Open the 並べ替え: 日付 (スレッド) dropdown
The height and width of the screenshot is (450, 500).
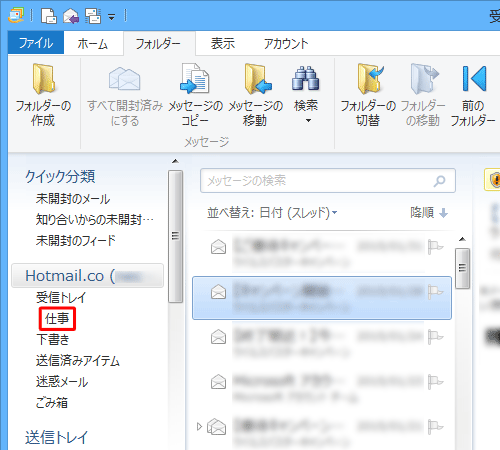[272, 212]
